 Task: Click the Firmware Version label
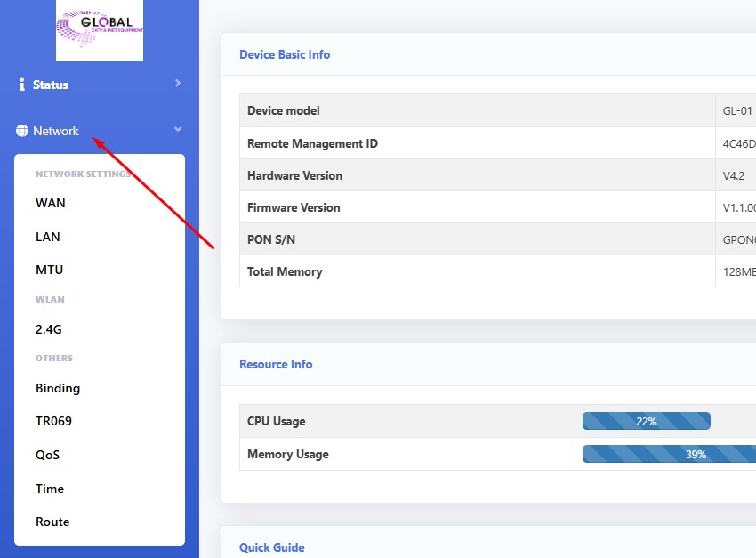click(x=294, y=207)
